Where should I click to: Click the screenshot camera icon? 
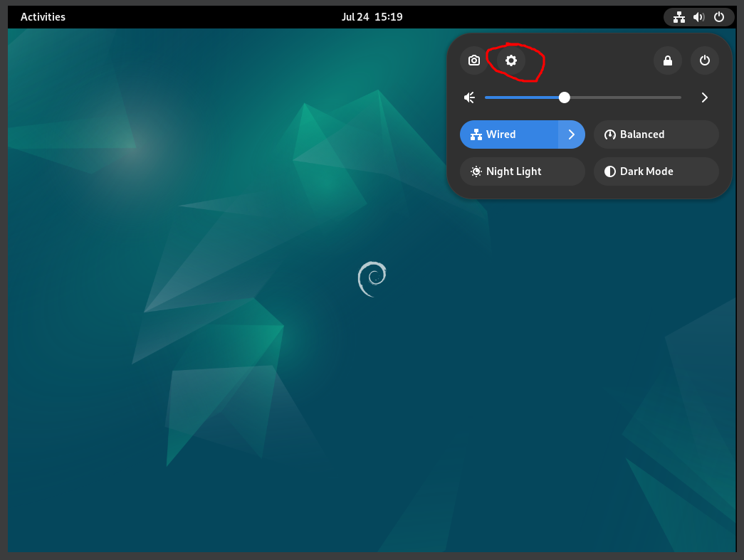(x=473, y=60)
